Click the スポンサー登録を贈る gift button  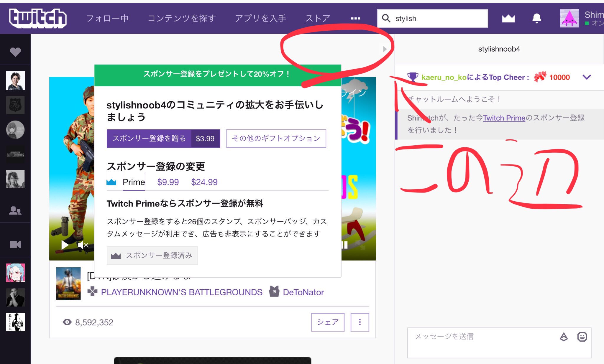pos(163,139)
